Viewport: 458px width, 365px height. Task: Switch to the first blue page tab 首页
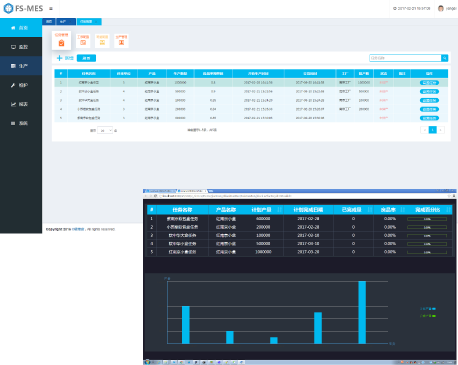click(x=49, y=22)
